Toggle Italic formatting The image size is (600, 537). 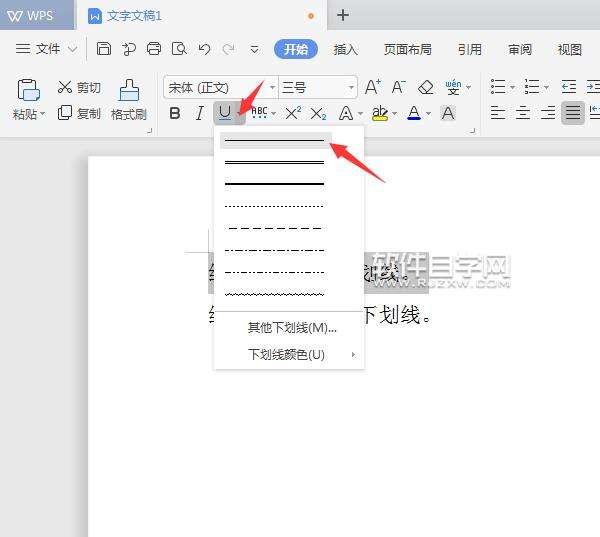(199, 113)
